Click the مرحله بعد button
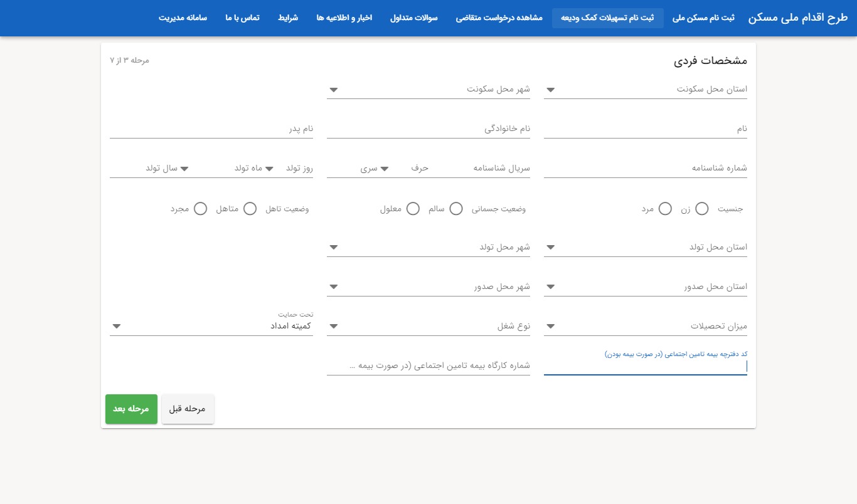Image resolution: width=857 pixels, height=504 pixels. point(131,409)
